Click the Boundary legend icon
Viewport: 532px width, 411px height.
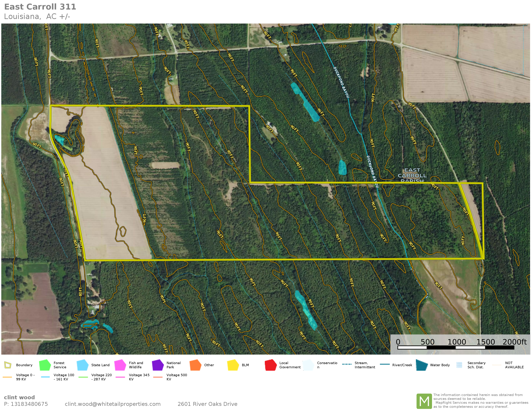(x=8, y=365)
